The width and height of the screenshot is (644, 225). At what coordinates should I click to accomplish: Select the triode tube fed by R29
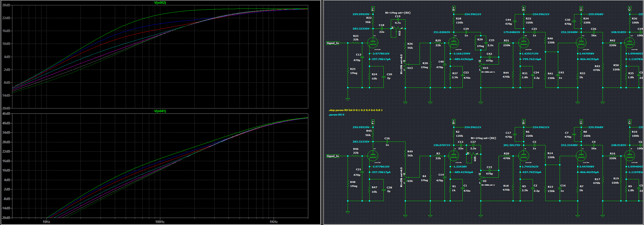tap(453, 43)
